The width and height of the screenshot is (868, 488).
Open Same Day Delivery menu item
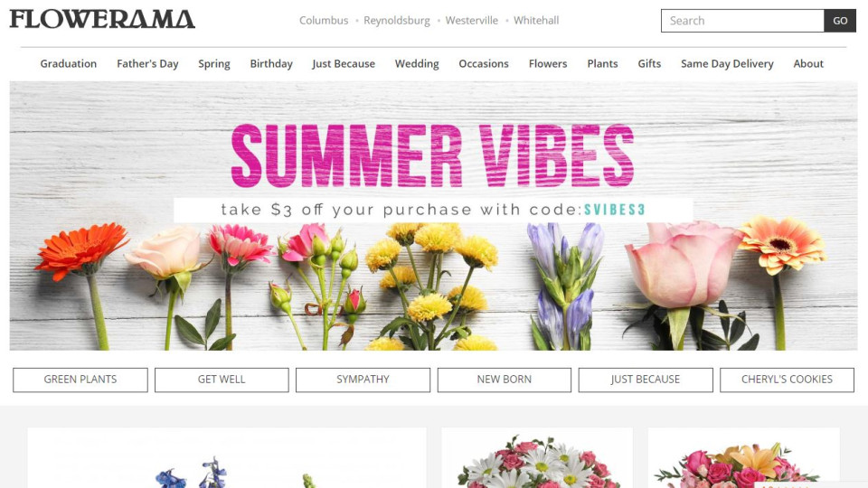point(727,63)
